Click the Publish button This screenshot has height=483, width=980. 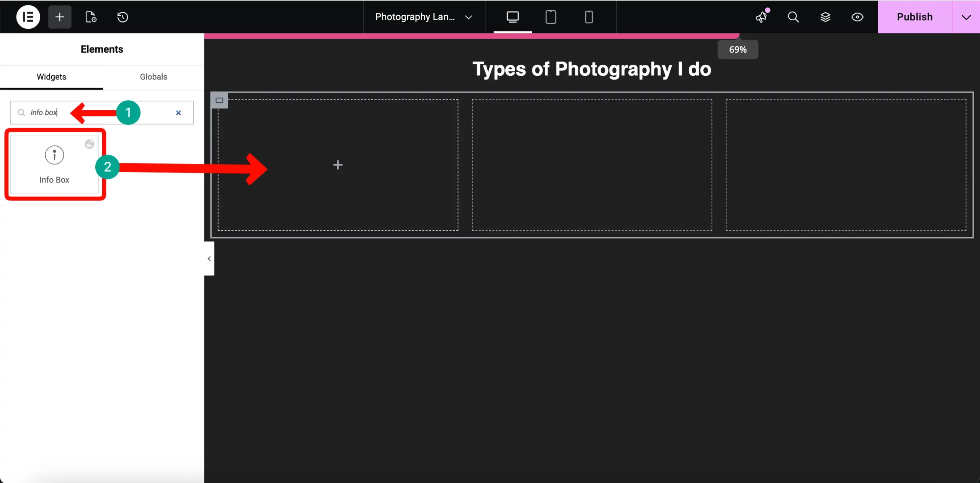pyautogui.click(x=915, y=17)
